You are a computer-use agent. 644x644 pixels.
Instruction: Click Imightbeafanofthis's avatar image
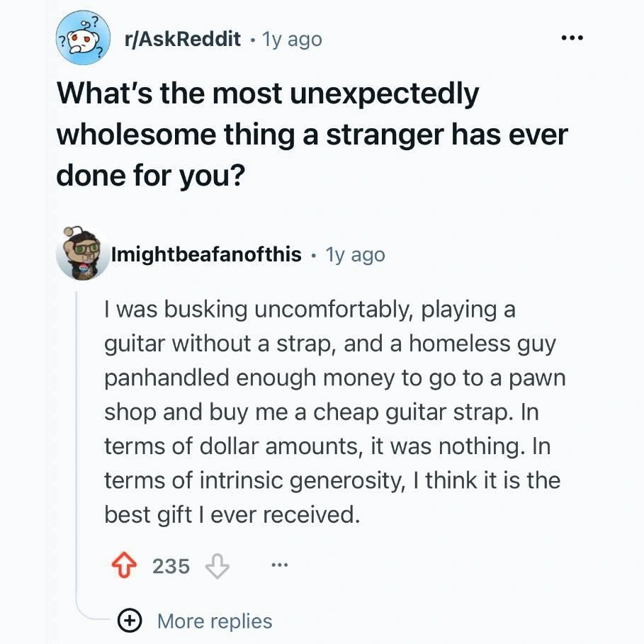pos(84,254)
